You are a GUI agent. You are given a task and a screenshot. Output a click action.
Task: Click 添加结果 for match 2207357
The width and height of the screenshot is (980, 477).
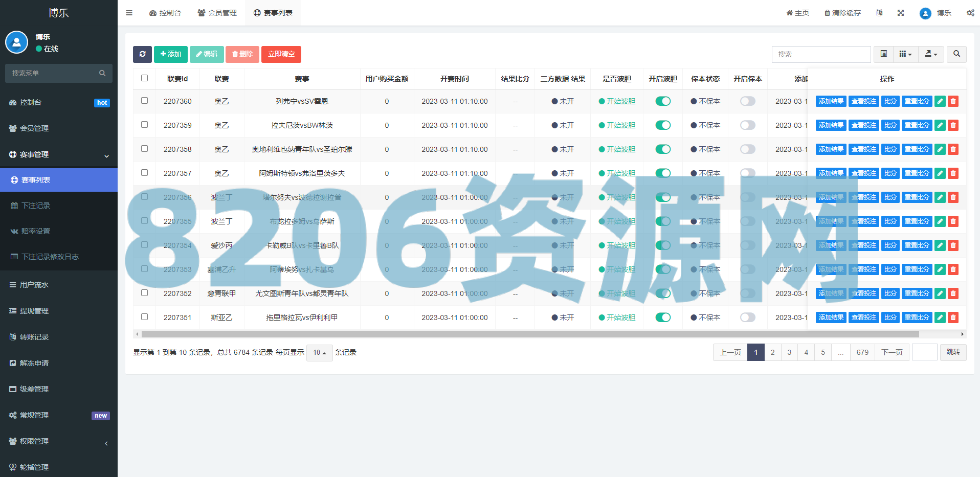click(x=831, y=173)
